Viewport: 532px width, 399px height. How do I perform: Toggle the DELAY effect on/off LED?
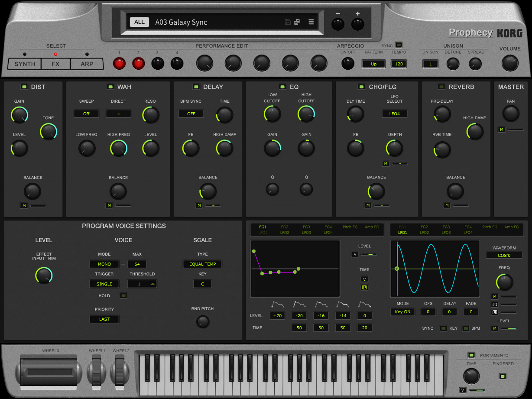point(196,87)
